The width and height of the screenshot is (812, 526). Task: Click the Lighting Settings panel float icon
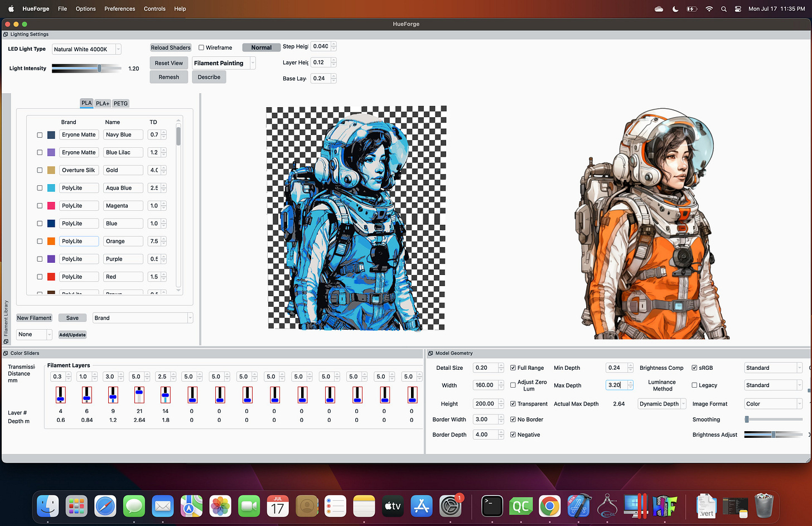tap(6, 34)
